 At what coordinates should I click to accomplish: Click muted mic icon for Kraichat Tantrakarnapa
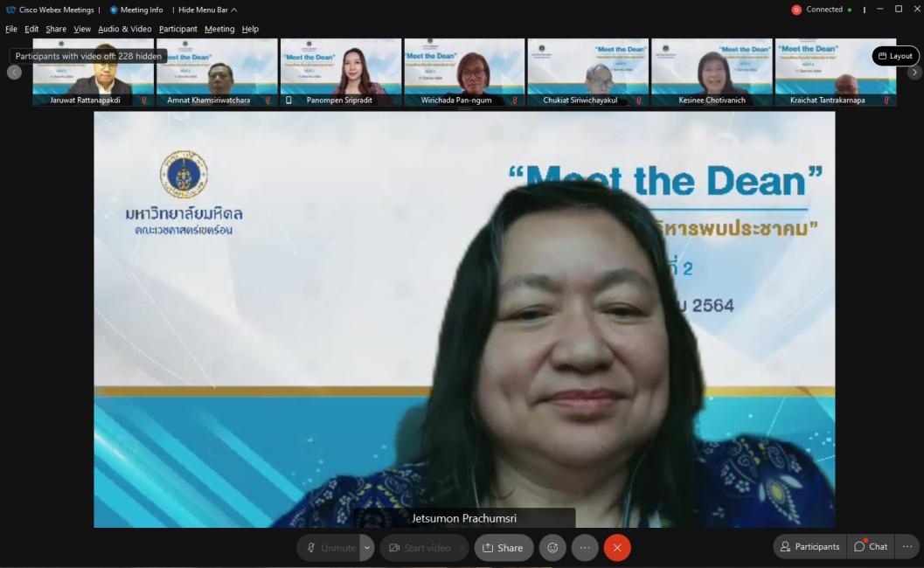pyautogui.click(x=886, y=100)
